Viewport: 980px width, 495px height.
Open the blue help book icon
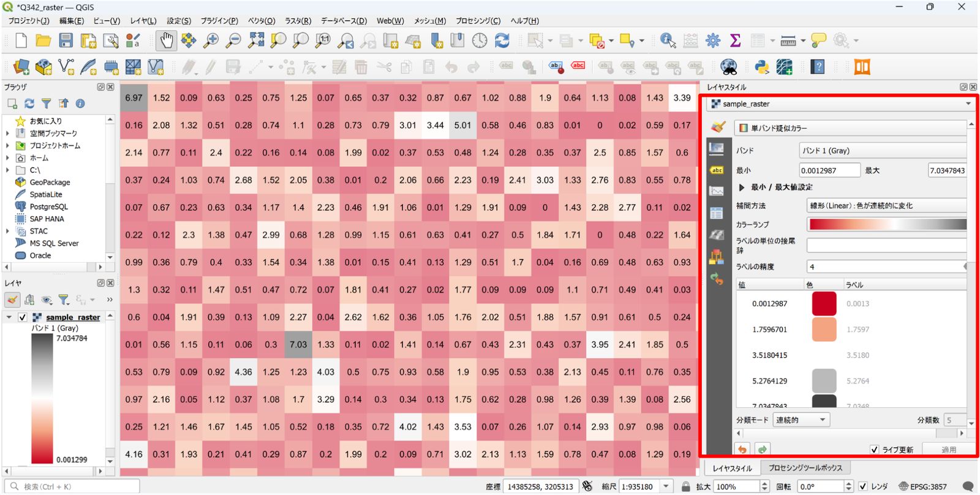[x=817, y=67]
